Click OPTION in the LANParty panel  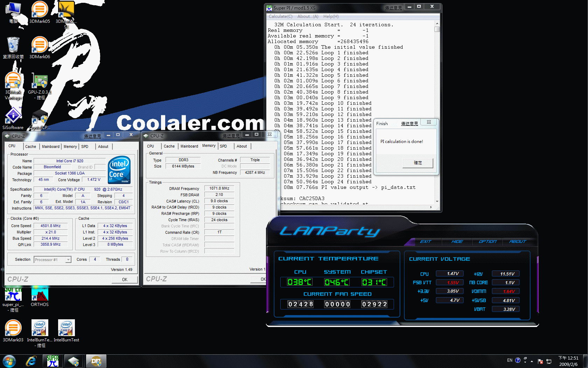pos(487,241)
